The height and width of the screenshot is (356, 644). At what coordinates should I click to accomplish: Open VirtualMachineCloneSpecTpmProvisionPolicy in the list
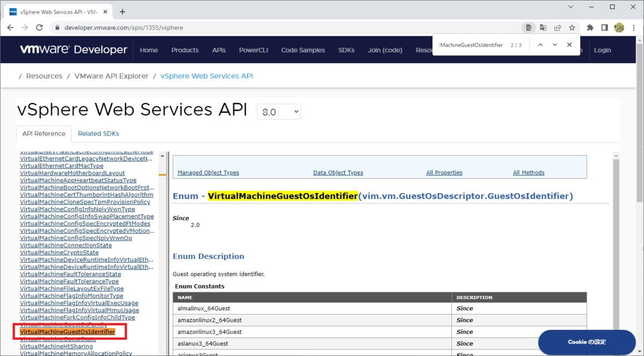(x=85, y=202)
